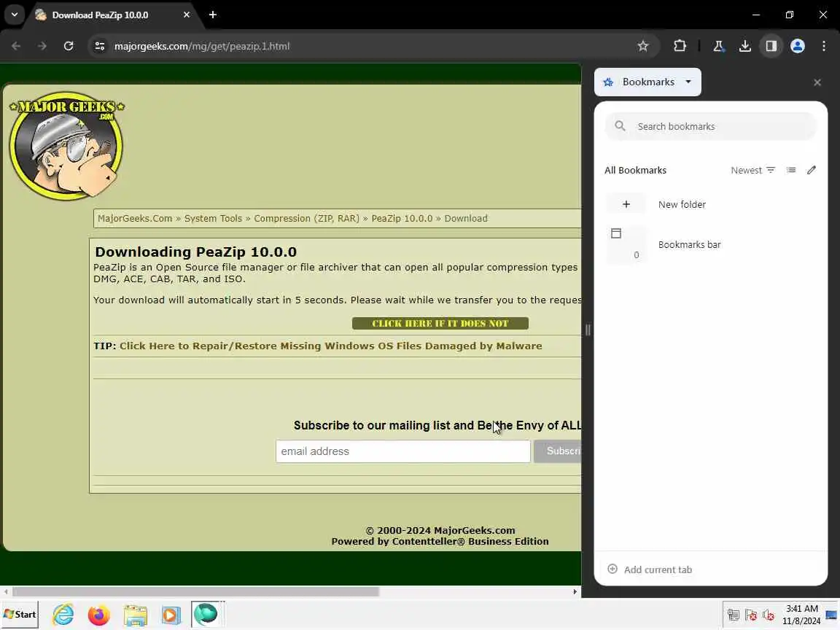Open the Compression (ZIP, RAR) breadcrumb

pos(306,219)
